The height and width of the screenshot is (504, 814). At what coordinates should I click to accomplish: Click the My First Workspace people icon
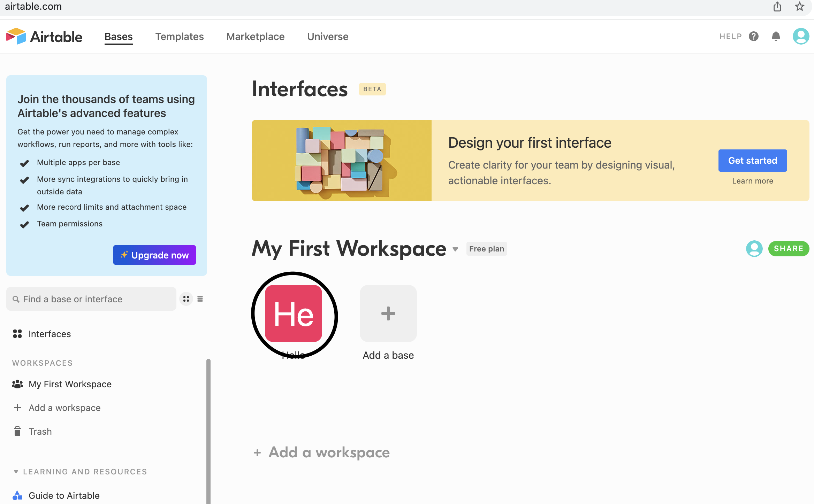[x=755, y=248]
